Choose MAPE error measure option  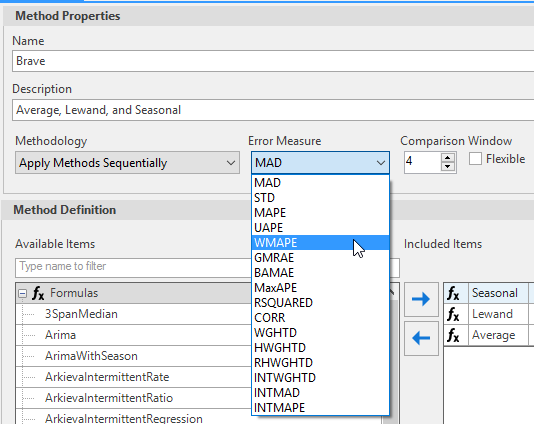point(320,213)
